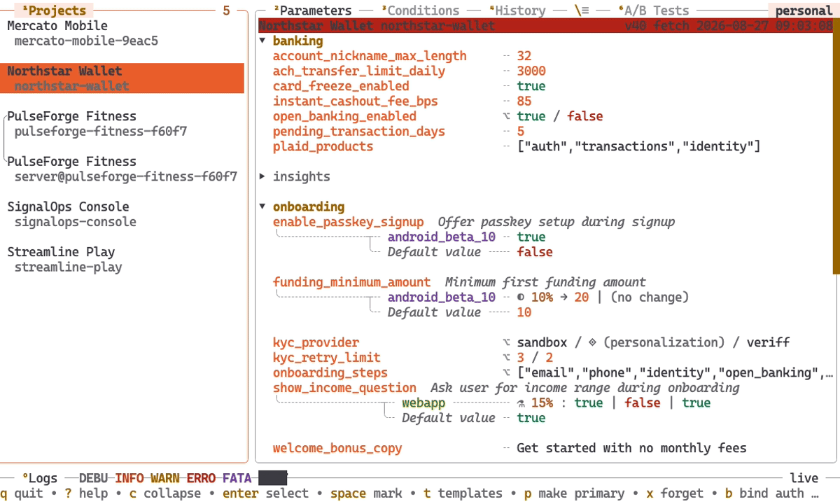The height and width of the screenshot is (504, 840).
Task: Click conditional-value icon beside kyc_provider
Action: pyautogui.click(x=506, y=343)
